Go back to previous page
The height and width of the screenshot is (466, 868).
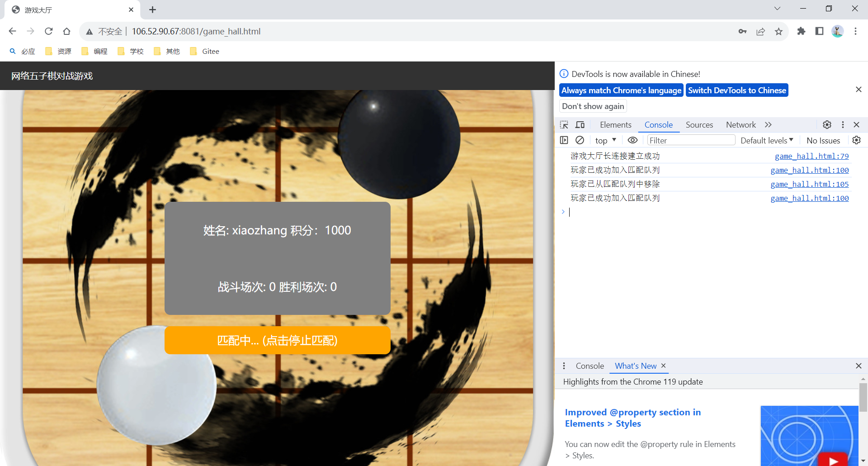click(12, 31)
